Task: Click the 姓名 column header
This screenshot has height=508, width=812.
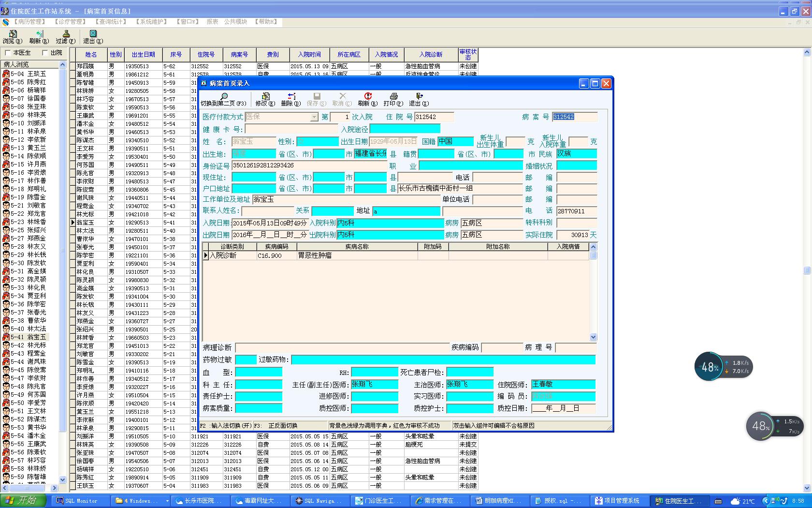Action: [x=91, y=55]
